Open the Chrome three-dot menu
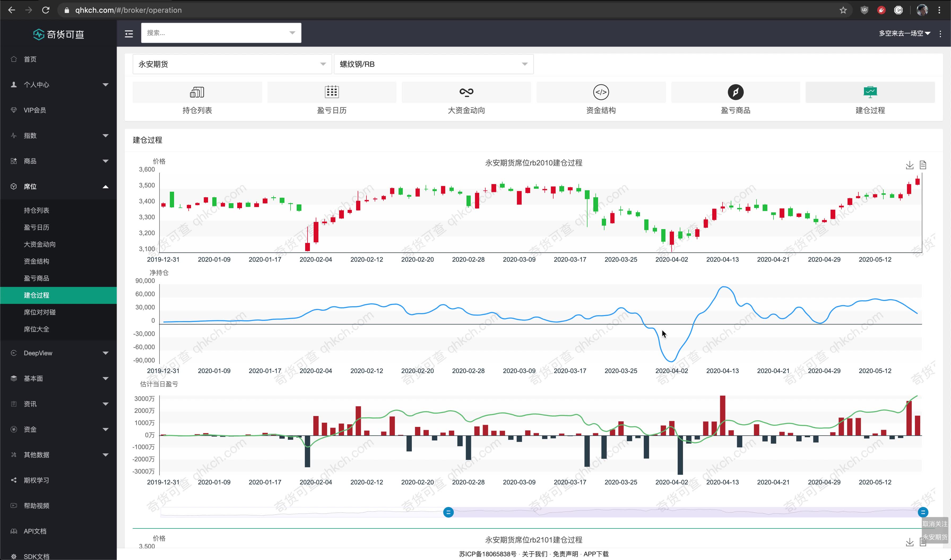Viewport: 951px width, 560px height. click(939, 10)
